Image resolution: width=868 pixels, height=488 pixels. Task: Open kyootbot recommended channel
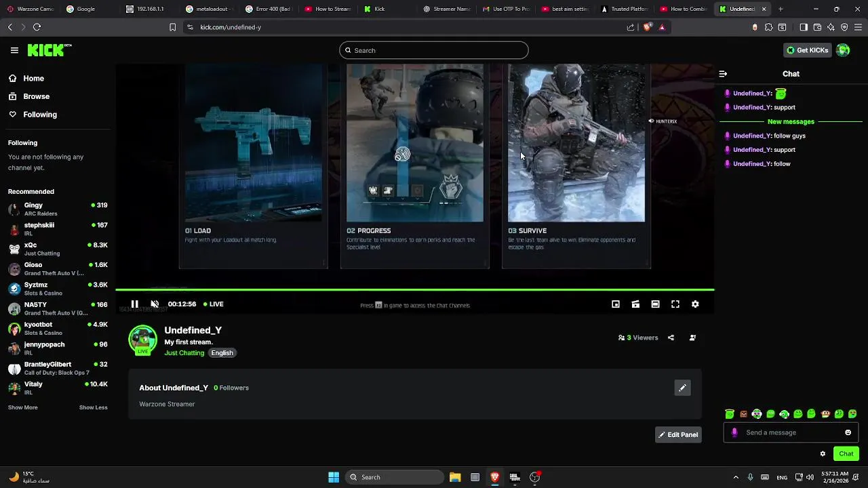point(58,329)
